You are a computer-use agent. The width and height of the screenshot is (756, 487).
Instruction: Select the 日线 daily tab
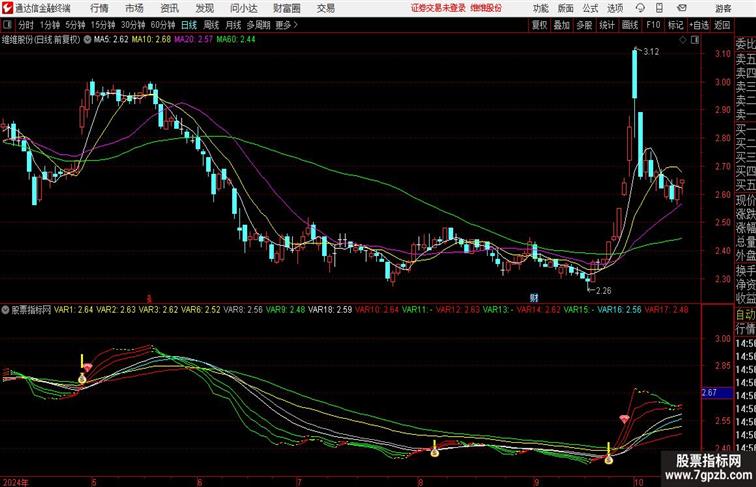pyautogui.click(x=189, y=25)
